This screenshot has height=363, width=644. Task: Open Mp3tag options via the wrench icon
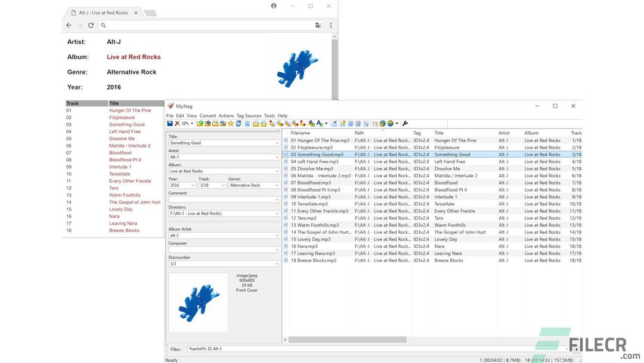(x=405, y=123)
